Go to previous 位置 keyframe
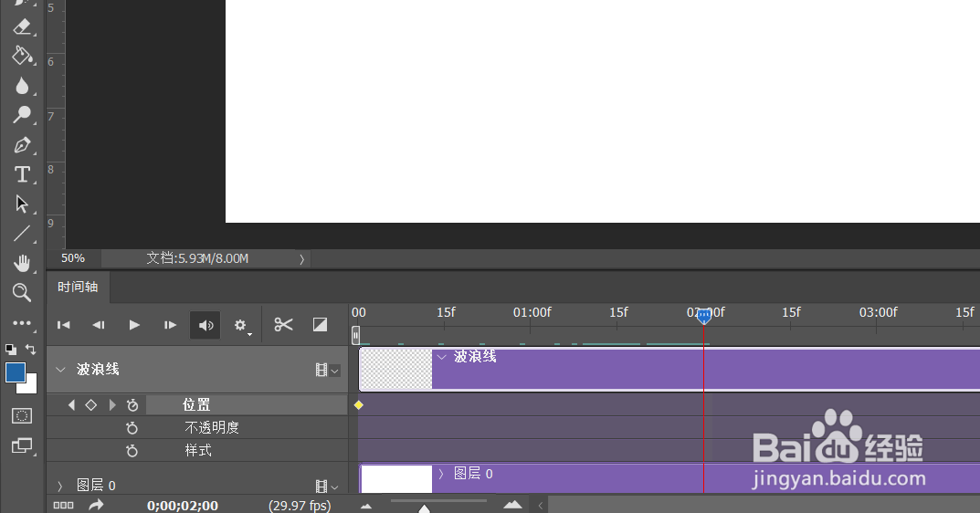Screen dimensions: 980x513 point(71,405)
